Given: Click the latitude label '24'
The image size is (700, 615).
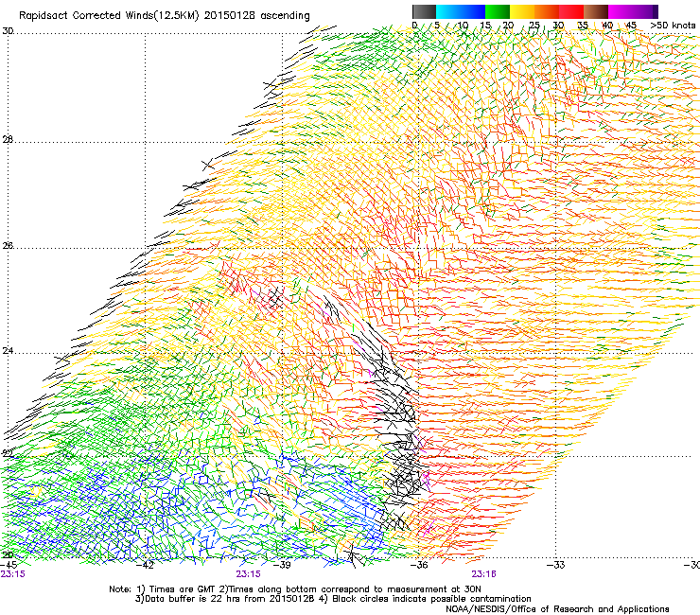Looking at the screenshot, I should pos(8,351).
